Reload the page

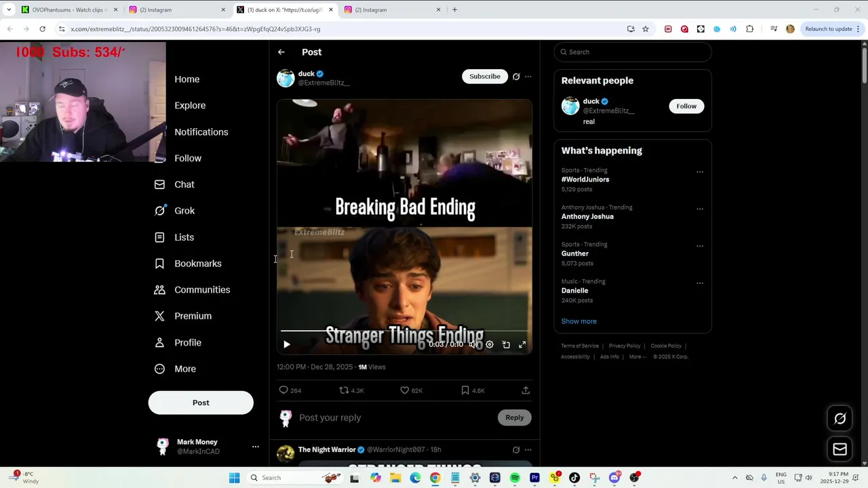tap(42, 29)
